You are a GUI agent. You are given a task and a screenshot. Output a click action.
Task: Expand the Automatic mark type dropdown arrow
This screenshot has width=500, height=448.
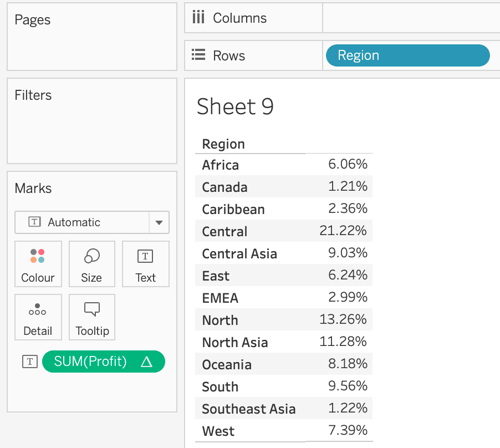pos(159,222)
